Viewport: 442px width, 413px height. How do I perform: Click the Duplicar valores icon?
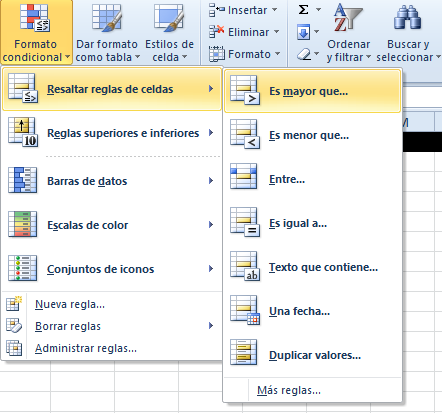(244, 352)
